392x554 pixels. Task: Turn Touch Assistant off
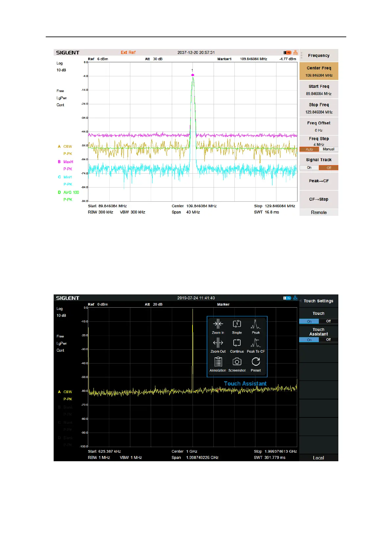328,340
